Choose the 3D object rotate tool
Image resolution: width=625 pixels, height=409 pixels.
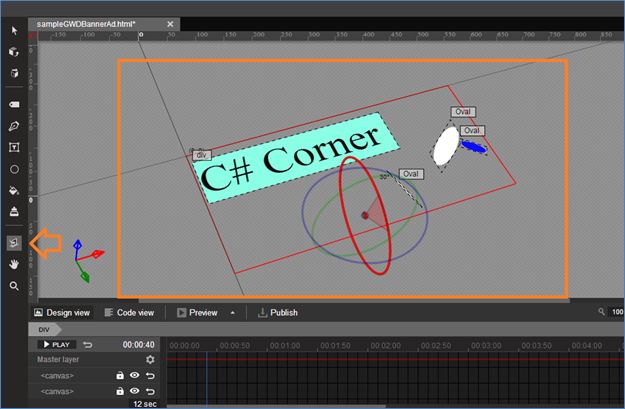pyautogui.click(x=14, y=52)
